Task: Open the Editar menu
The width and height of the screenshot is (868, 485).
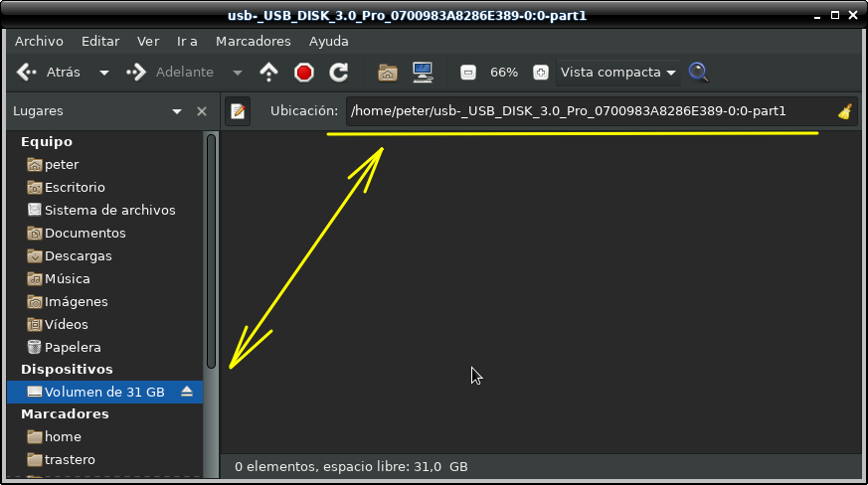Action: pos(100,42)
